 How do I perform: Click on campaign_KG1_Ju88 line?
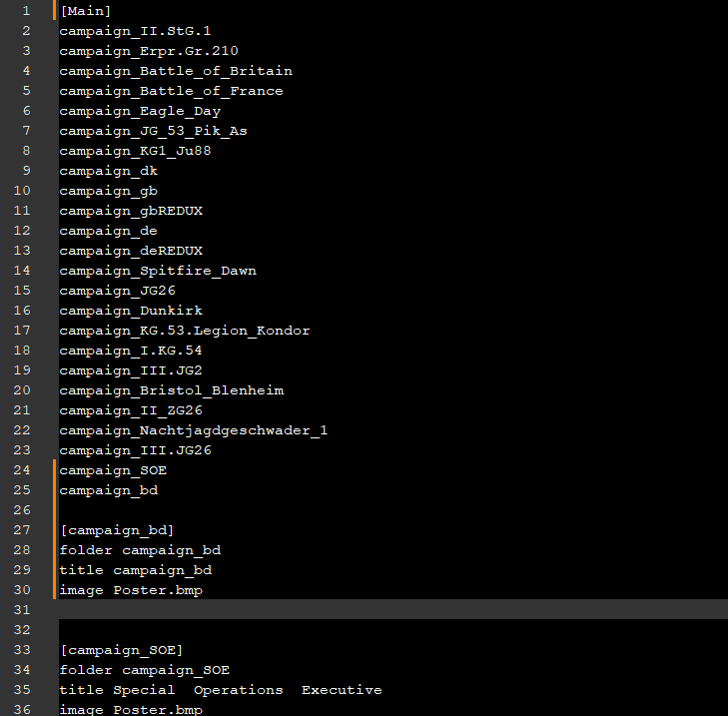[x=135, y=151]
